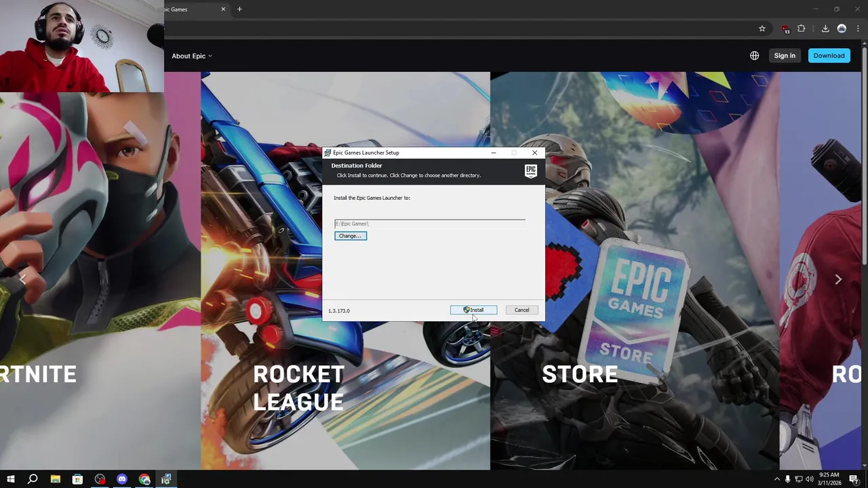Image resolution: width=868 pixels, height=488 pixels.
Task: Open Discord from the taskbar
Action: pos(122,479)
